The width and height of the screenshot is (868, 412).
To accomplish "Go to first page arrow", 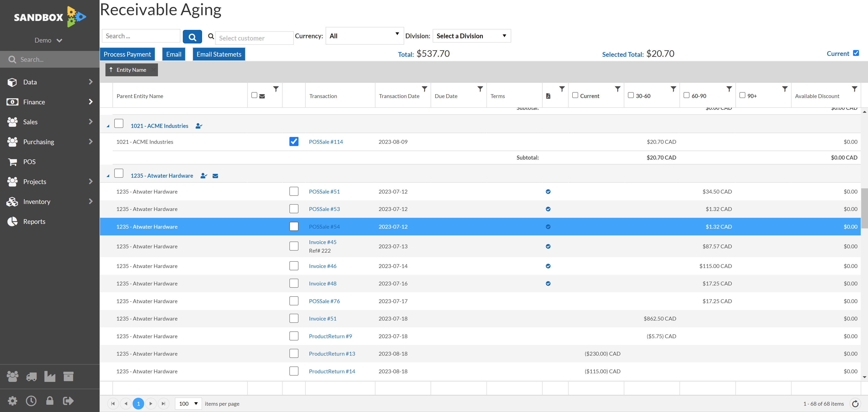I will pos(113,404).
